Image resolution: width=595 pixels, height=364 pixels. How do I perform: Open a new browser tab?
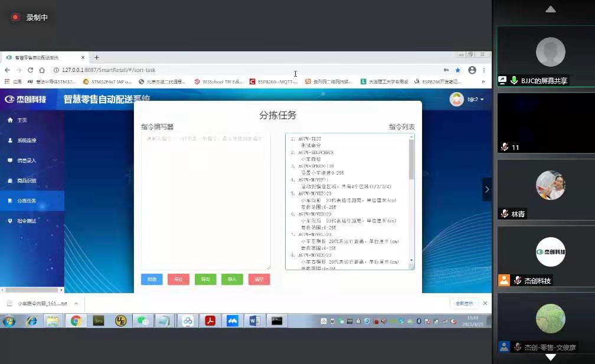coord(97,57)
